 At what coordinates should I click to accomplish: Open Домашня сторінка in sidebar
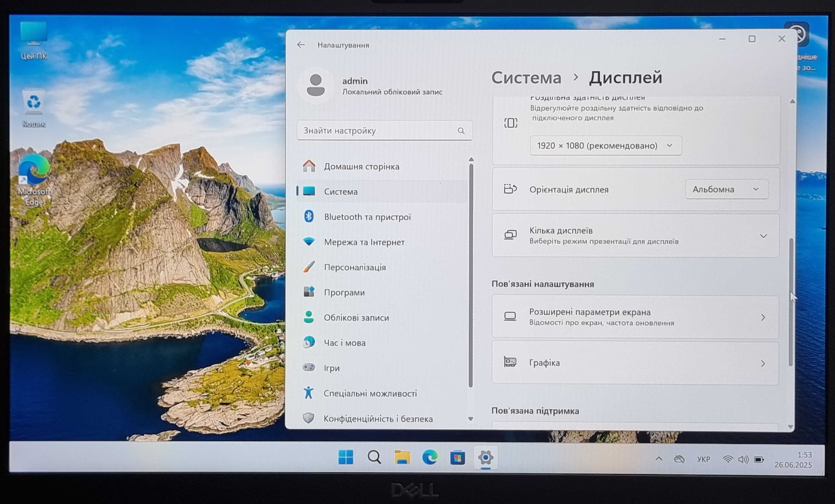click(382, 166)
